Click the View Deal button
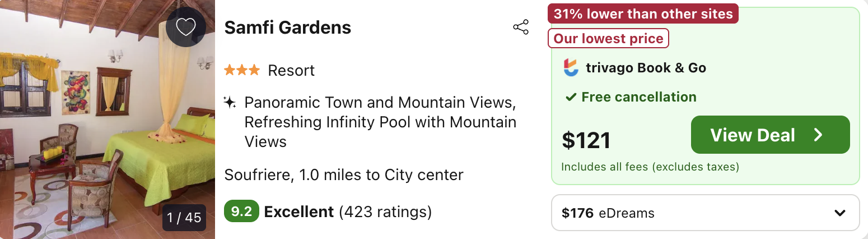Screen dimensions: 868x239 tap(770, 135)
